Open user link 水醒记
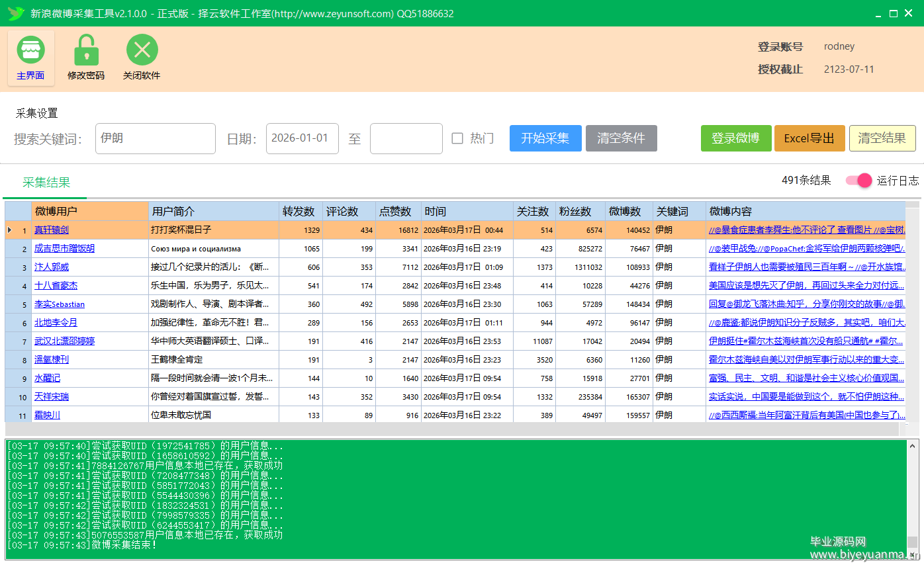 [47, 378]
